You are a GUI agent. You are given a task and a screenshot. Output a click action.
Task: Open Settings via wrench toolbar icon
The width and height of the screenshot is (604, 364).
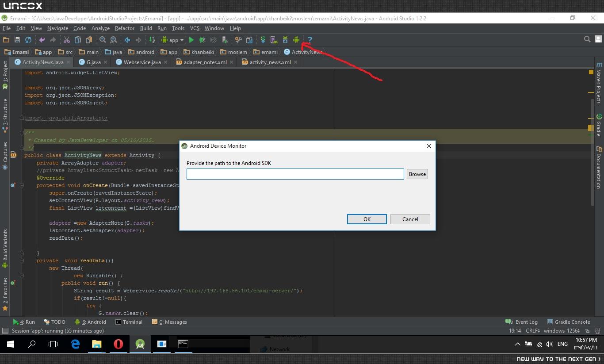coord(238,40)
